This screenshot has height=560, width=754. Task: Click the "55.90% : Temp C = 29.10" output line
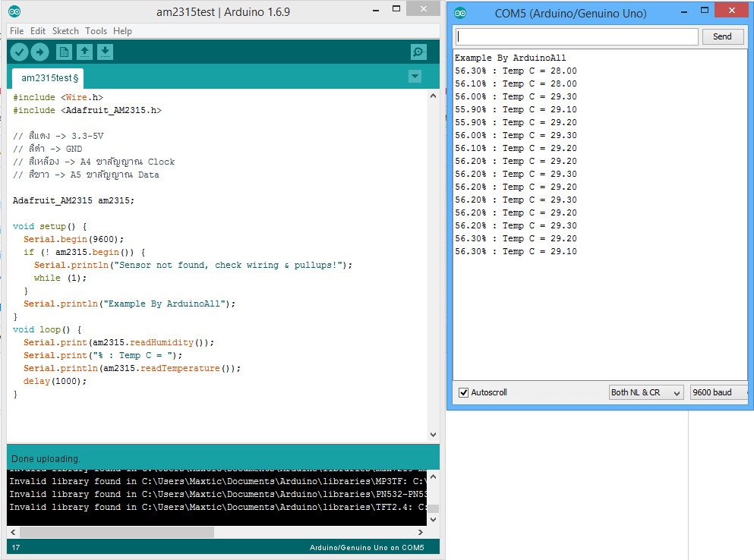[x=516, y=109]
